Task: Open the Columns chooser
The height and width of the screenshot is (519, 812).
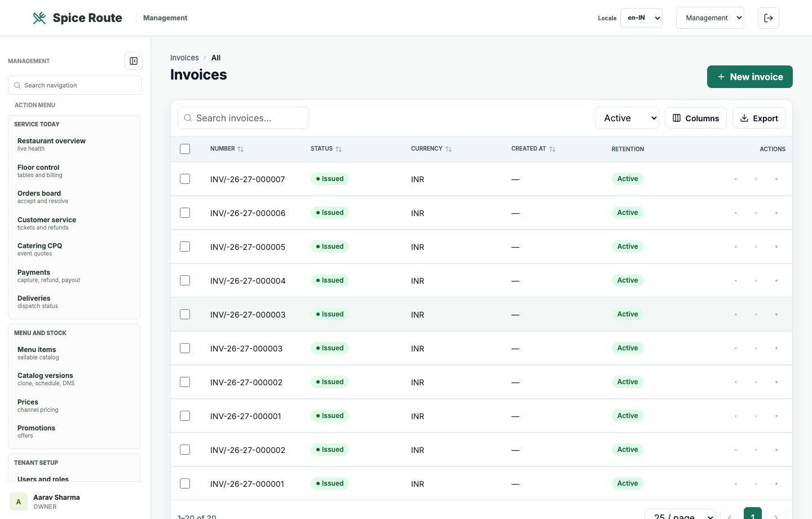Action: tap(696, 118)
